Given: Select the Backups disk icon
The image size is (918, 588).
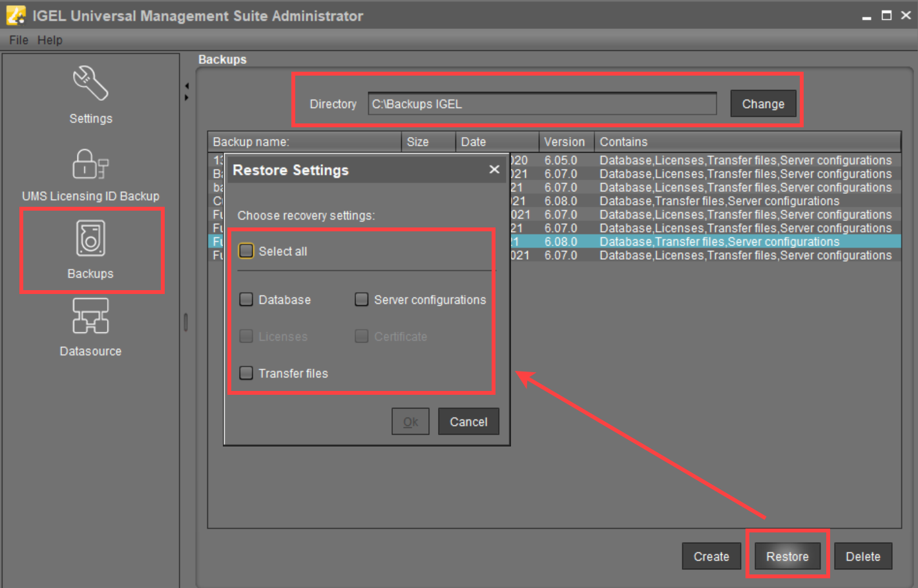Looking at the screenshot, I should 90,238.
